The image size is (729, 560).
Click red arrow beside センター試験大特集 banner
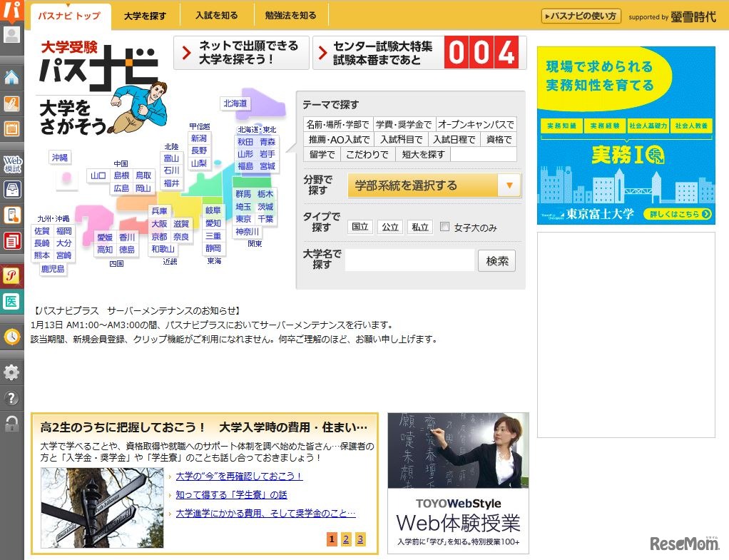tap(322, 53)
